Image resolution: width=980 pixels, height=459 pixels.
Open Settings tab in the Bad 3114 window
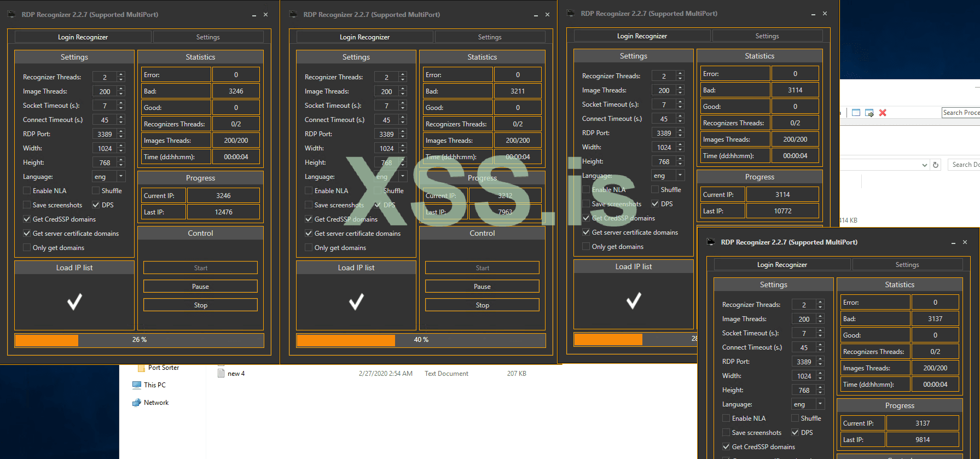coord(767,36)
